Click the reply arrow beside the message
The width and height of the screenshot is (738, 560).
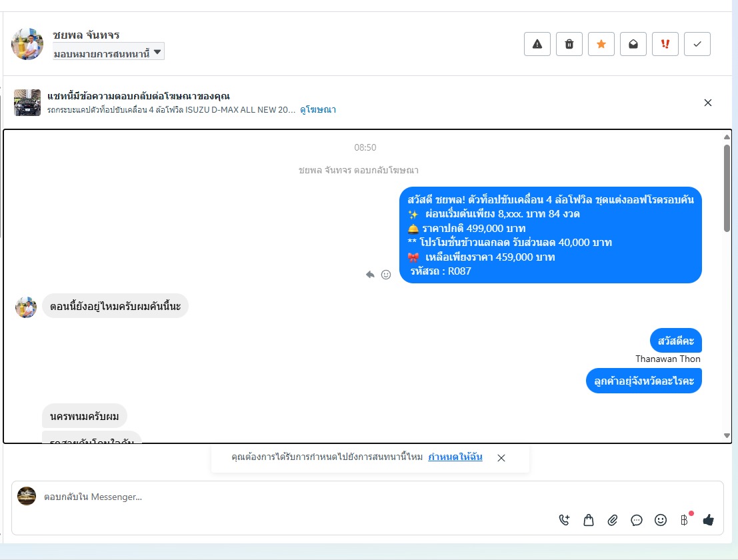pyautogui.click(x=371, y=275)
